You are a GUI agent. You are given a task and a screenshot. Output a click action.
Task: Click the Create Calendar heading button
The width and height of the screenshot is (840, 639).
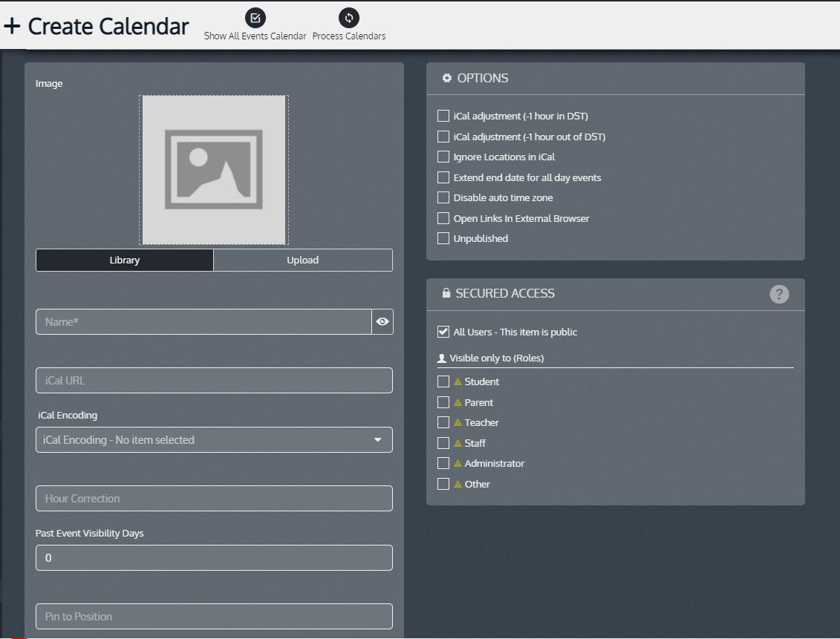(x=107, y=25)
